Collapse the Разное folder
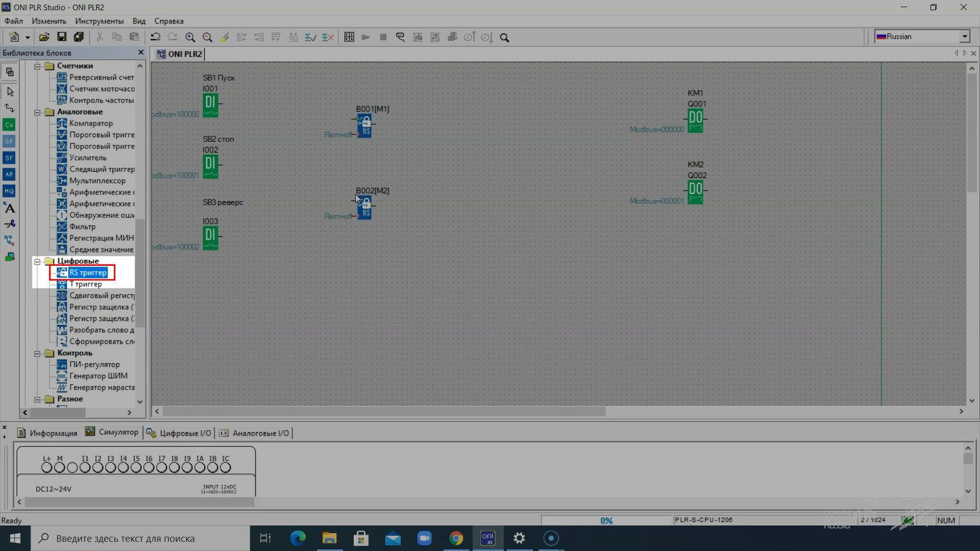The width and height of the screenshot is (980, 551). 37,399
